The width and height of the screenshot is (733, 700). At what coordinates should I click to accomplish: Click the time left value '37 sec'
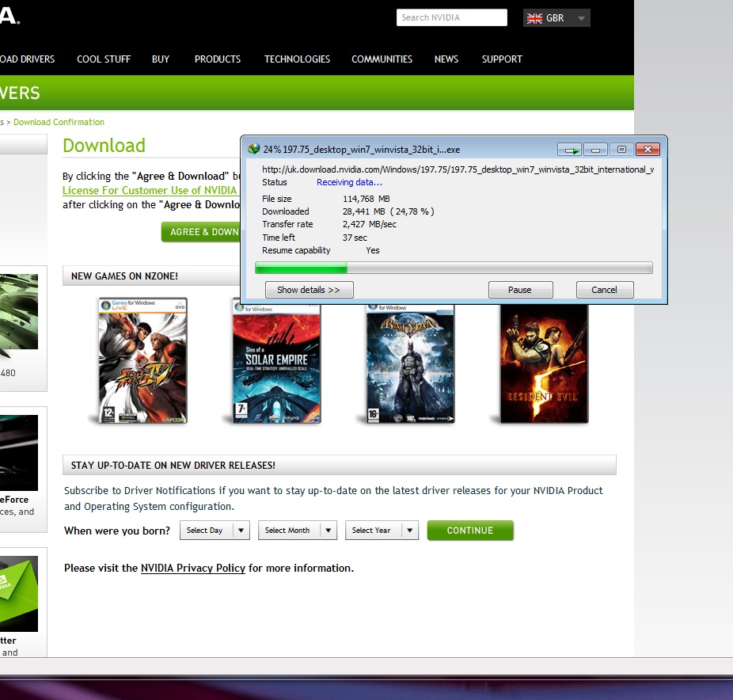(x=355, y=238)
